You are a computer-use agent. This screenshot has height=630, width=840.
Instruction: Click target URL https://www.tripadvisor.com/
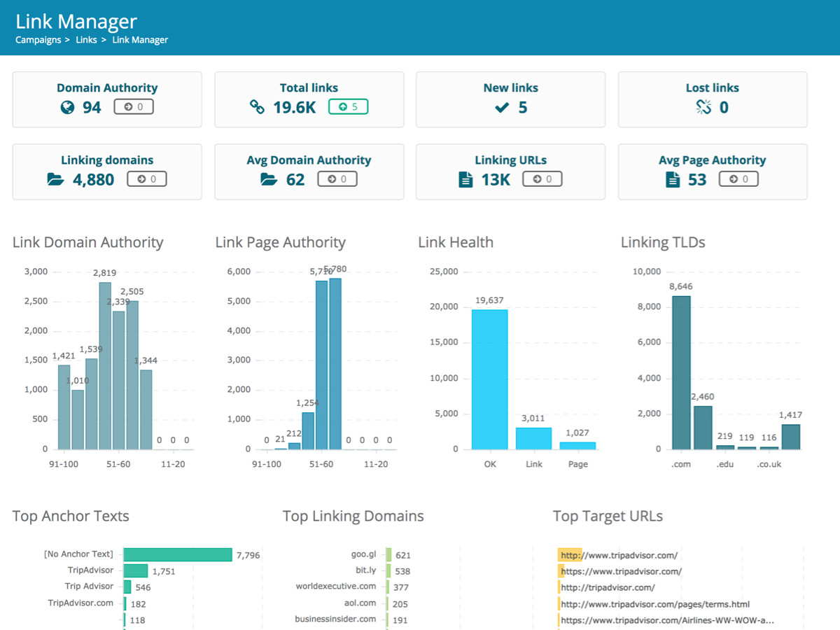[x=621, y=571]
